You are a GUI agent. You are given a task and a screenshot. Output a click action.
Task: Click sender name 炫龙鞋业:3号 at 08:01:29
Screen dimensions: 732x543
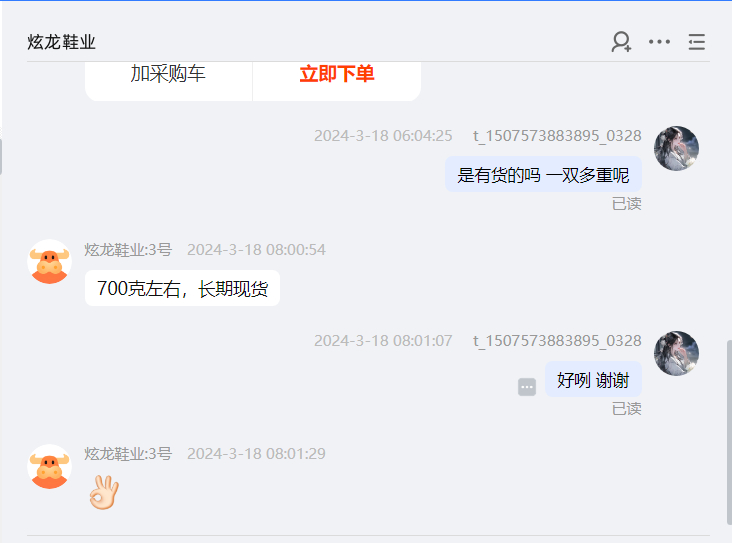coord(128,454)
